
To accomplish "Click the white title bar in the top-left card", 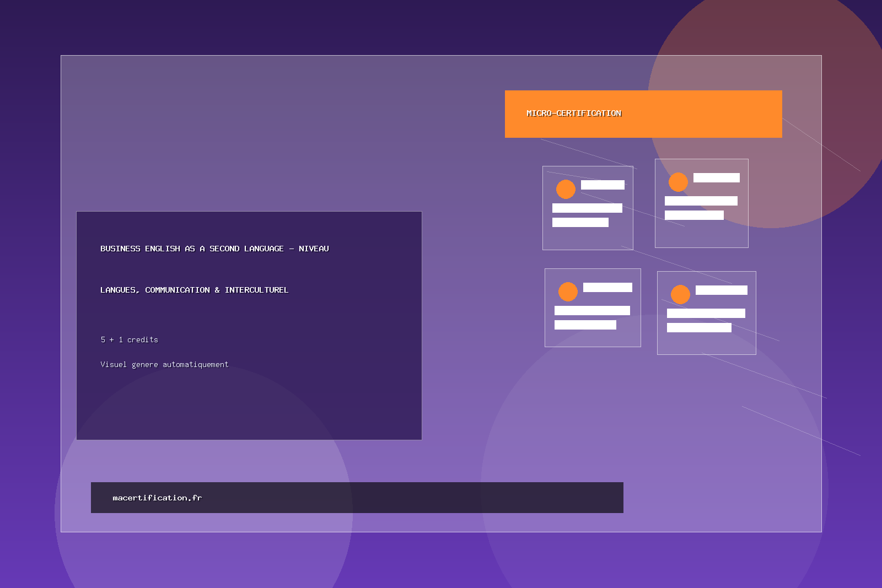I will click(x=603, y=185).
